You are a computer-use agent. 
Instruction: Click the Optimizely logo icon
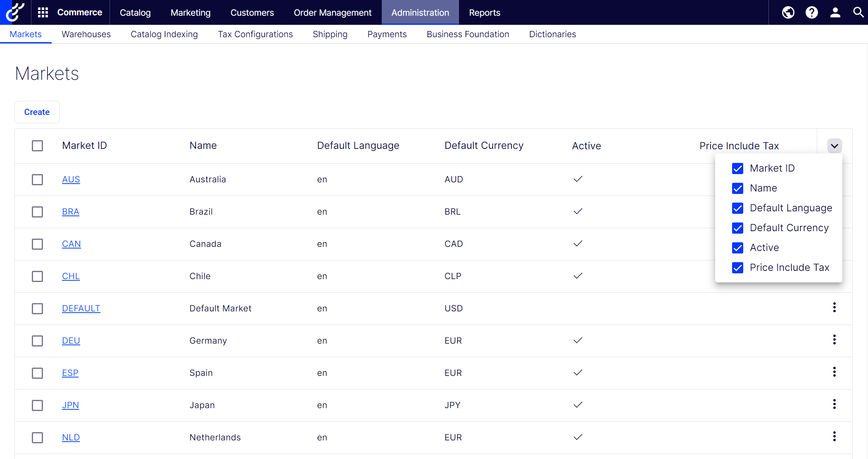(15, 12)
